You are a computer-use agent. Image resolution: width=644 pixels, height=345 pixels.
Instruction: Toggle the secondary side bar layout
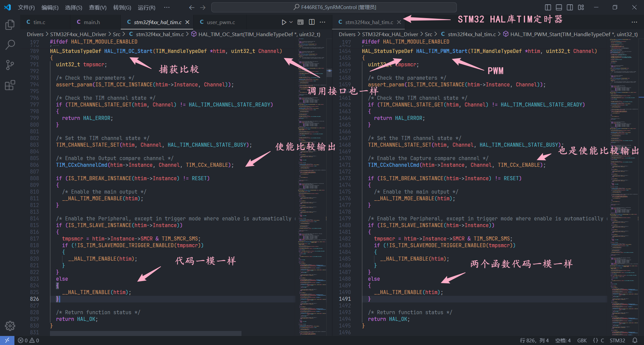click(570, 7)
